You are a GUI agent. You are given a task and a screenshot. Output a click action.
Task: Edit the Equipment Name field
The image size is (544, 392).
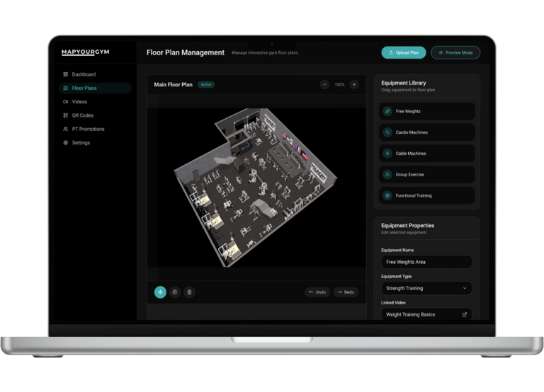click(x=426, y=262)
